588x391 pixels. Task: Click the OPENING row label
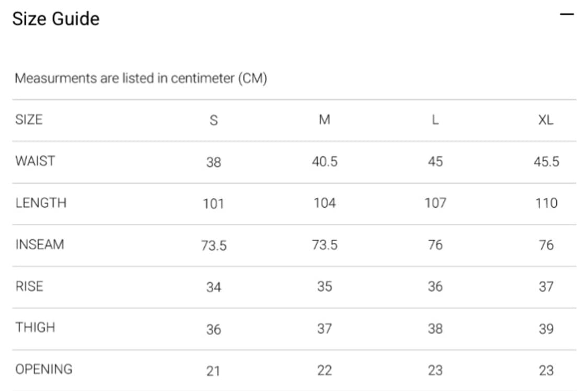coord(44,369)
